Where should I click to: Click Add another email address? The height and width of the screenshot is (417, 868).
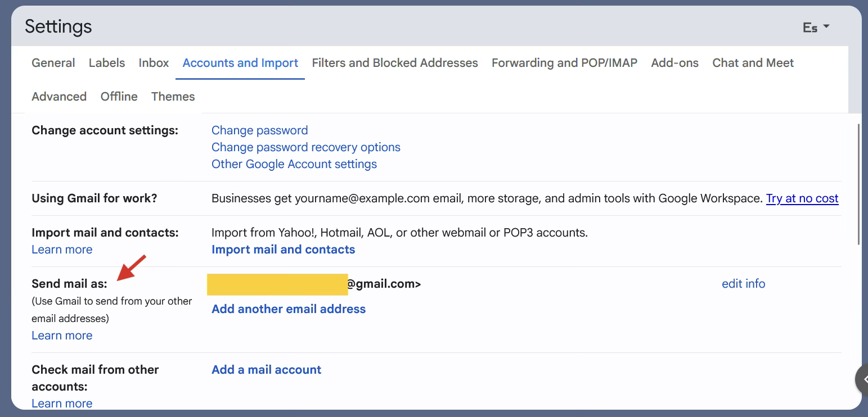288,309
